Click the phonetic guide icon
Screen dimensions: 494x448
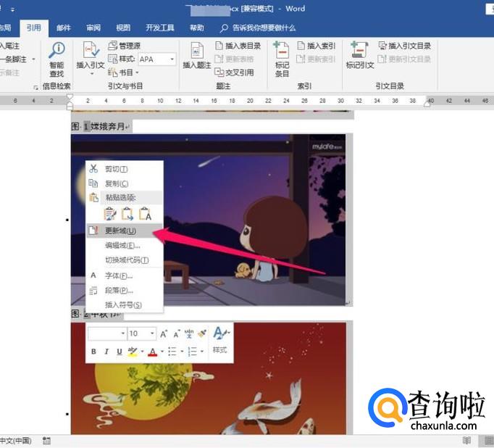(189, 333)
